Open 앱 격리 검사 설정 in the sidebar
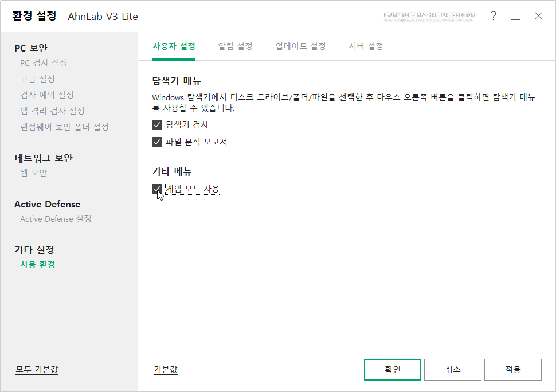This screenshot has height=392, width=556. [53, 111]
